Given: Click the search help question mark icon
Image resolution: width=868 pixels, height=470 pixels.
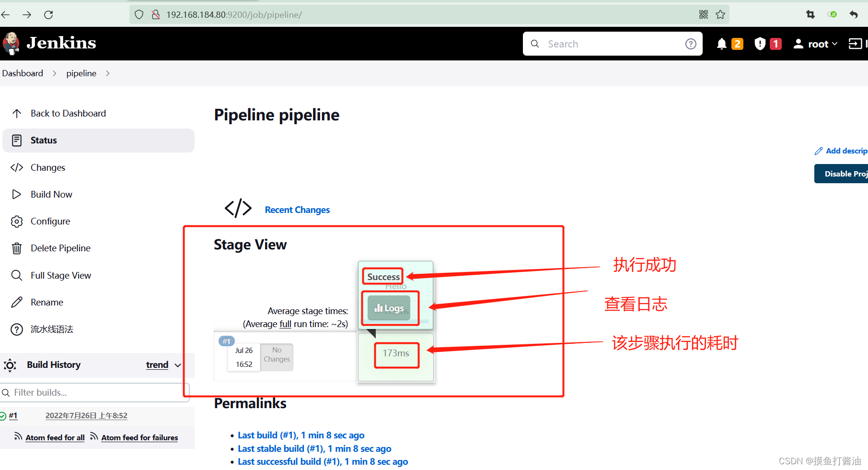Looking at the screenshot, I should pyautogui.click(x=691, y=44).
